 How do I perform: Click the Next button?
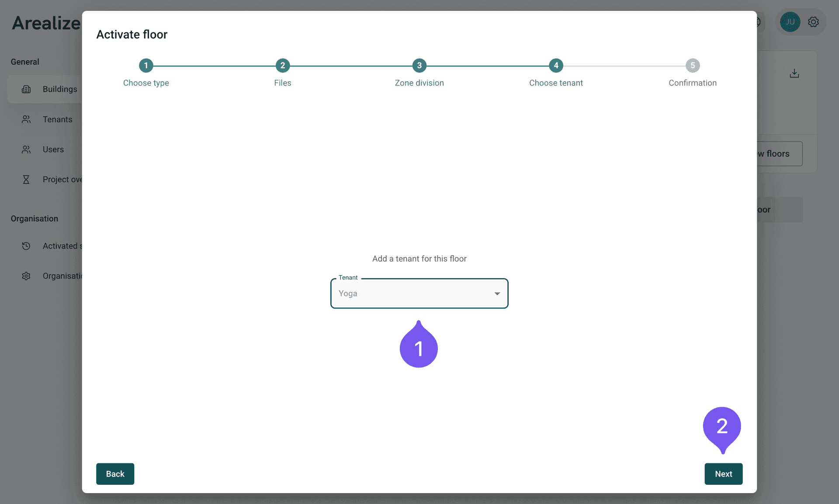(x=724, y=474)
